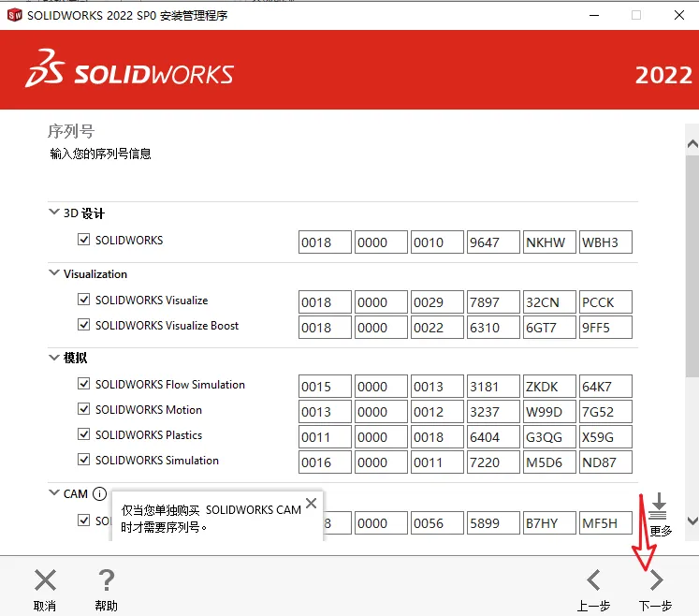Click SOLIDWORKS serial field NKHW
Image resolution: width=699 pixels, height=616 pixels.
(x=549, y=242)
